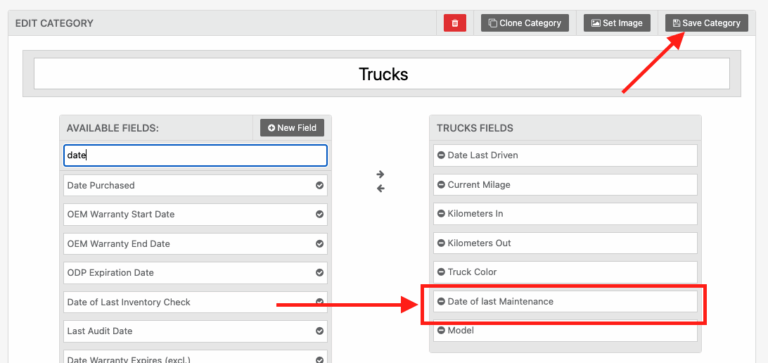The width and height of the screenshot is (768, 363).
Task: Remove Date Last Driven via minus icon
Action: 441,155
